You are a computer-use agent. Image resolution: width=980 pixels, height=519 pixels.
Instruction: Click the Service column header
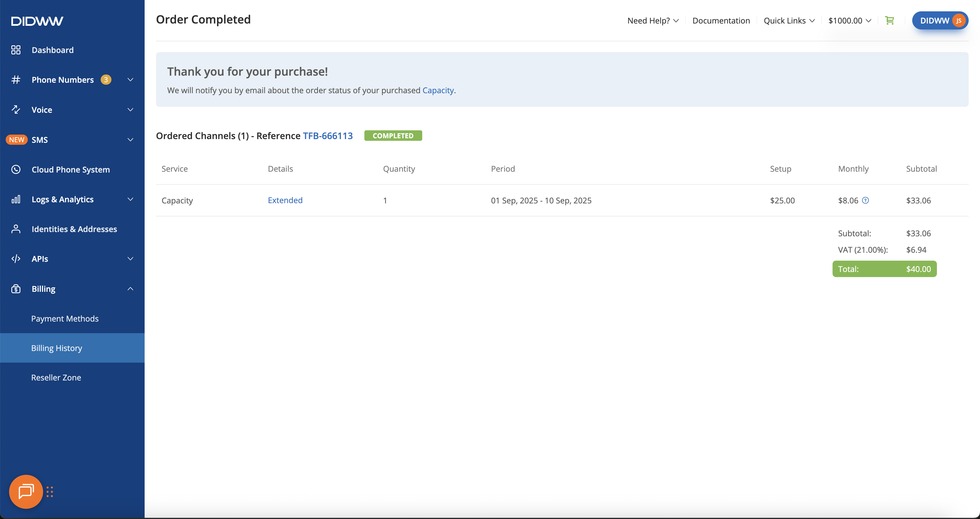(175, 169)
